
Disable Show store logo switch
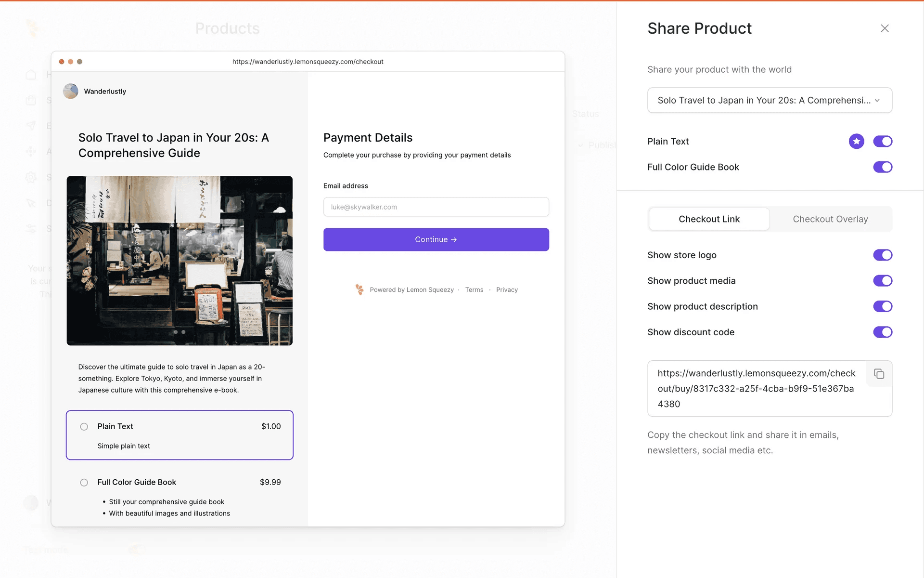883,255
